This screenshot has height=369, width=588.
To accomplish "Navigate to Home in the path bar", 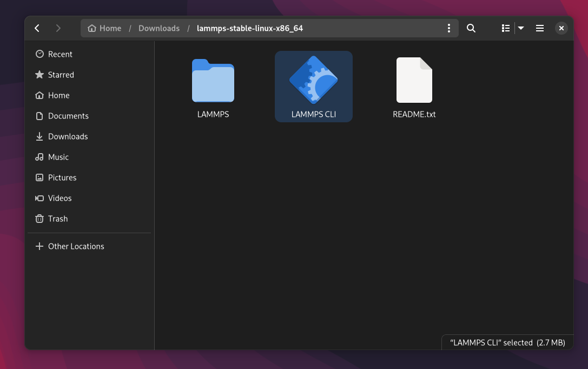I will (x=104, y=28).
